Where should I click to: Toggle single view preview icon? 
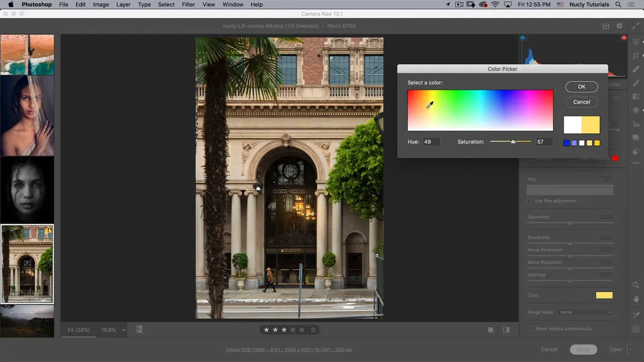pyautogui.click(x=491, y=329)
